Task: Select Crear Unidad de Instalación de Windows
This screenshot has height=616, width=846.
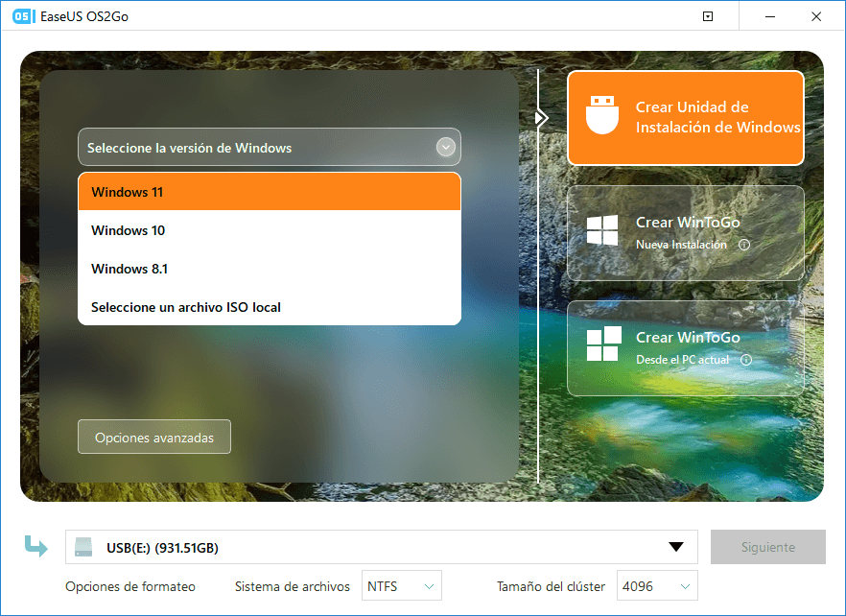Action: click(x=685, y=118)
